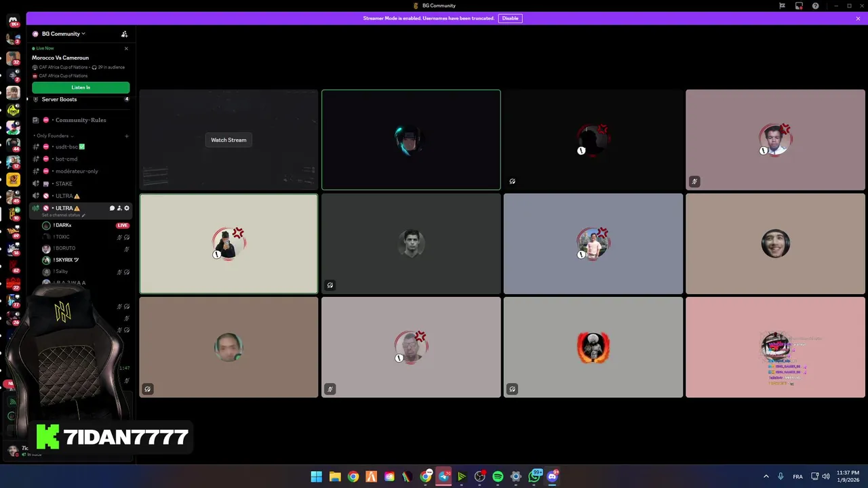Disable Streamer Mode via banner button
Screen dimensions: 868x488
coord(510,18)
